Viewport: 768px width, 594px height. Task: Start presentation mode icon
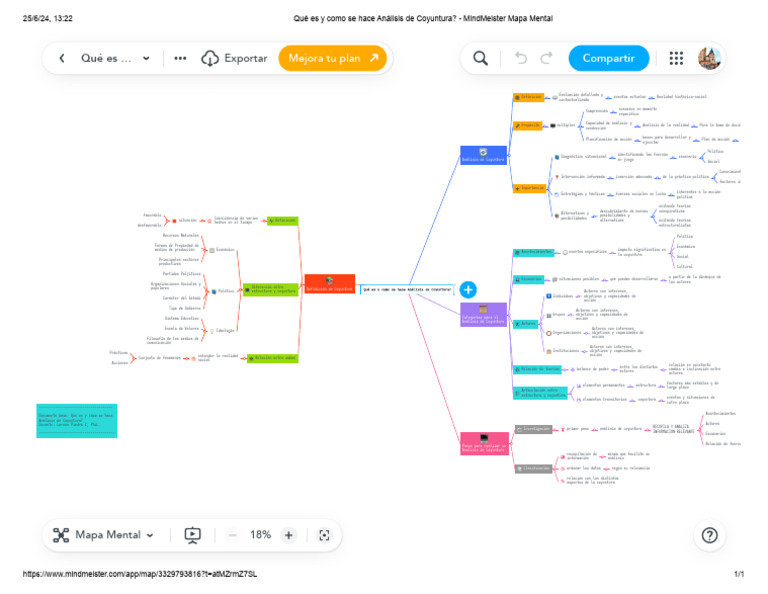pos(192,535)
